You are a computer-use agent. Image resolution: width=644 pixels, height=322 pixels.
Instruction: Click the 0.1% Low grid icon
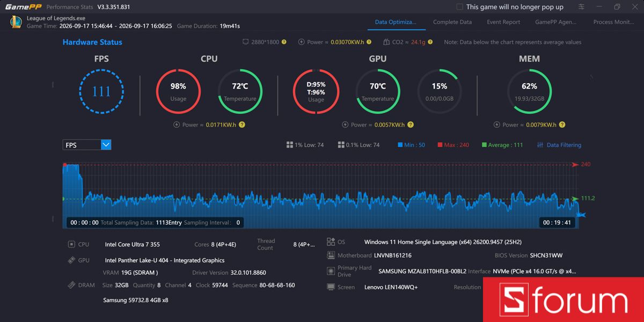[x=341, y=145]
